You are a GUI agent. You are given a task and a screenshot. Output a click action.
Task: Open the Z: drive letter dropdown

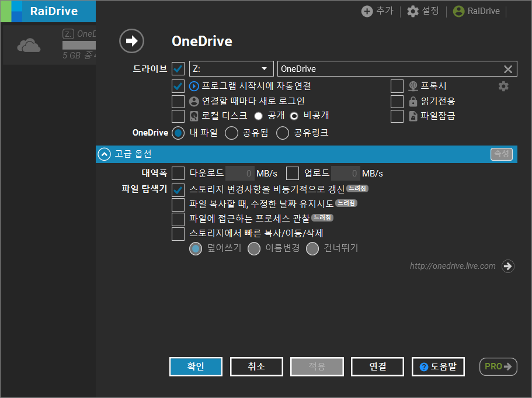(x=231, y=69)
